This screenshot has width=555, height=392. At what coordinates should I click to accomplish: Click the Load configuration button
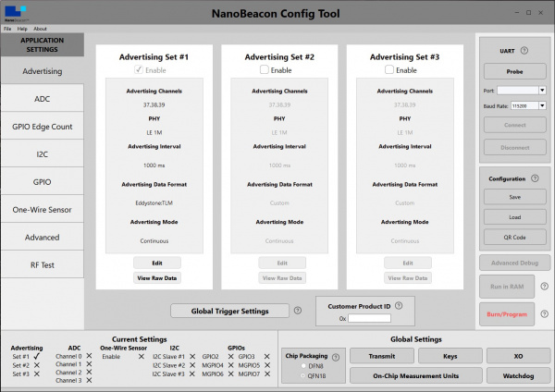514,217
